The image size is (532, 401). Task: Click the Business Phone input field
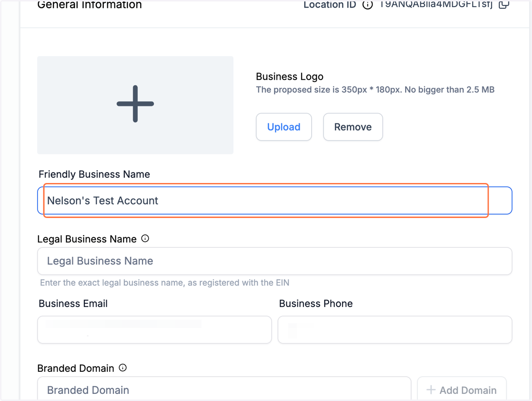click(x=395, y=330)
